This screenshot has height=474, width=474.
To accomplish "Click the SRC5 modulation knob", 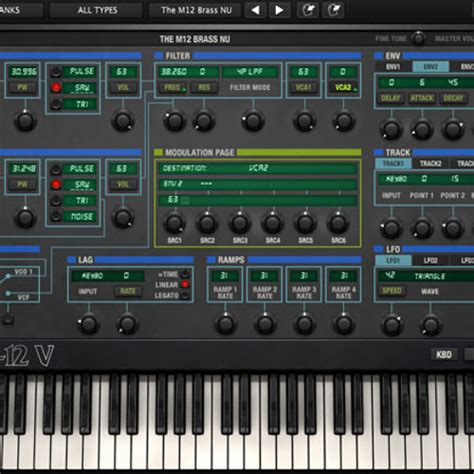I will pyautogui.click(x=305, y=223).
